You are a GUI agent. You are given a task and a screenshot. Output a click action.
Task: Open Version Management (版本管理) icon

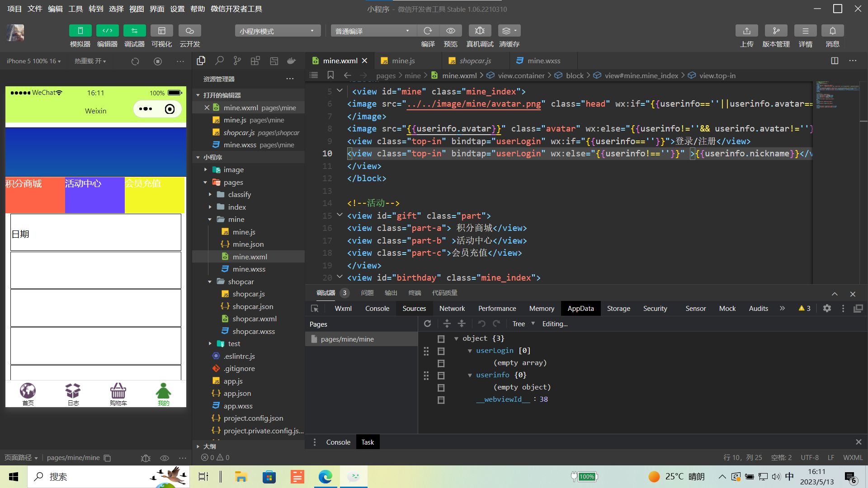coord(776,31)
